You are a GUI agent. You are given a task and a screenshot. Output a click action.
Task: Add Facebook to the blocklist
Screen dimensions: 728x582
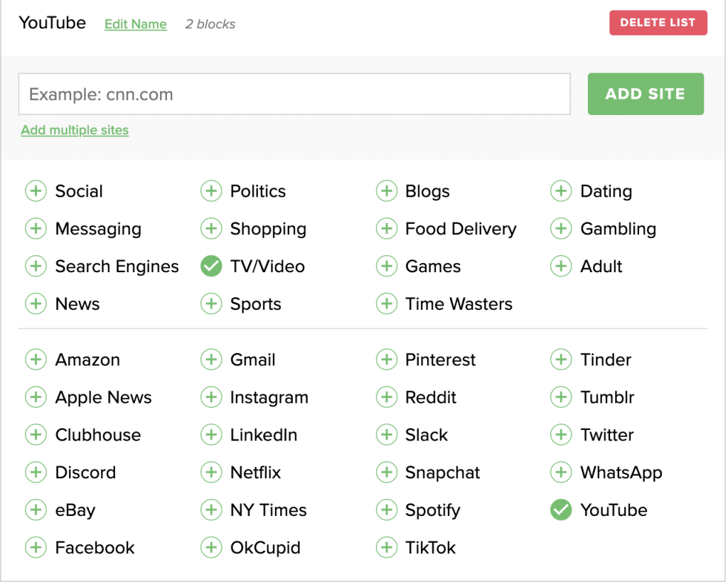(36, 547)
